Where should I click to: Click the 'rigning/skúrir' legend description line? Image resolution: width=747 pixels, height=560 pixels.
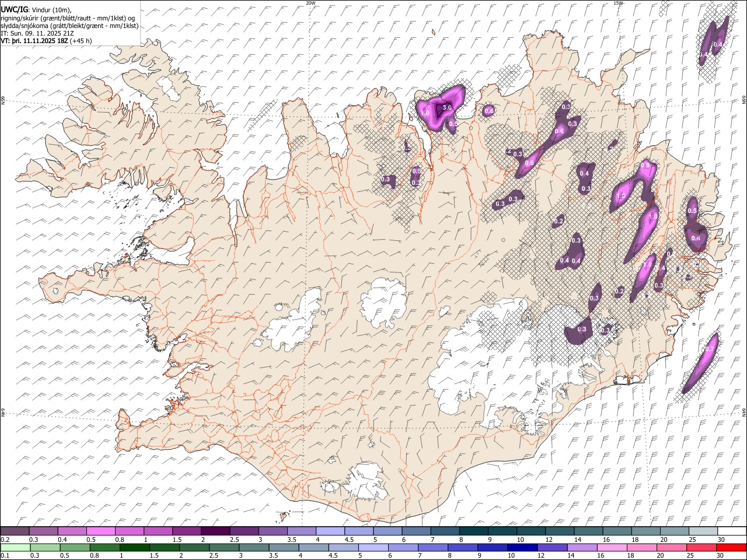point(68,18)
